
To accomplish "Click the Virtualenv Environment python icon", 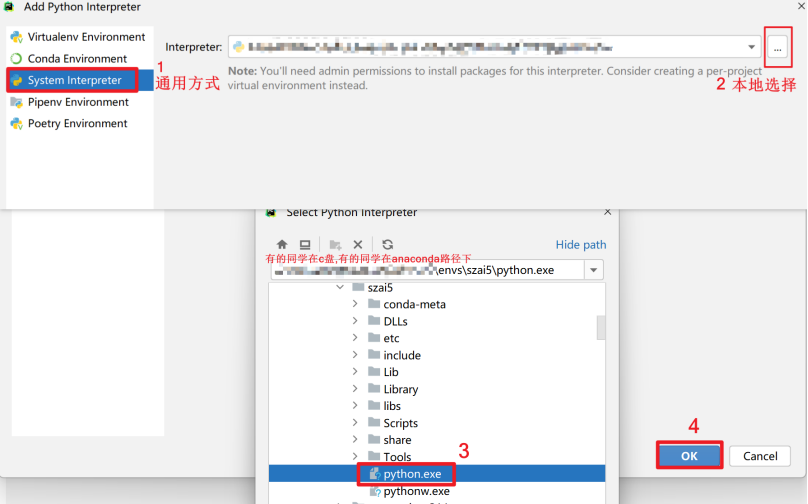I will (16, 37).
